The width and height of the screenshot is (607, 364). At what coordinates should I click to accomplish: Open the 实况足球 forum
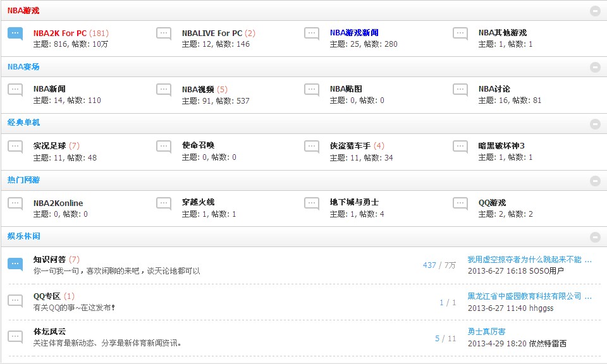coord(49,146)
